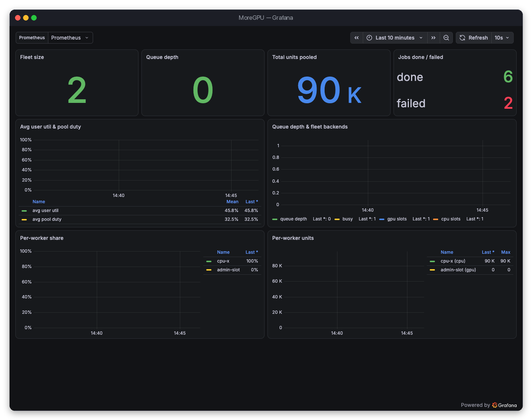Sort Per-worker share legend by Last *
532x420 pixels.
click(252, 252)
